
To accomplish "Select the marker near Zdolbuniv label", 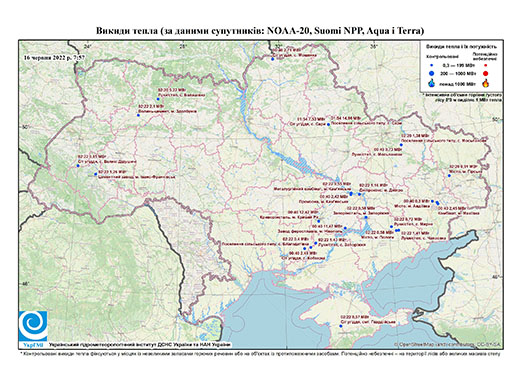I will pyautogui.click(x=138, y=115).
